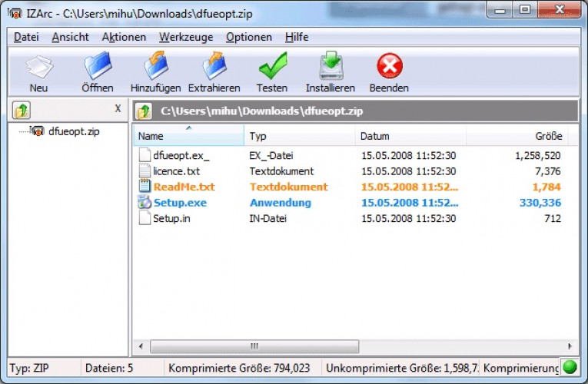Sort files by Größe column header
588x384 pixels.
[517, 136]
